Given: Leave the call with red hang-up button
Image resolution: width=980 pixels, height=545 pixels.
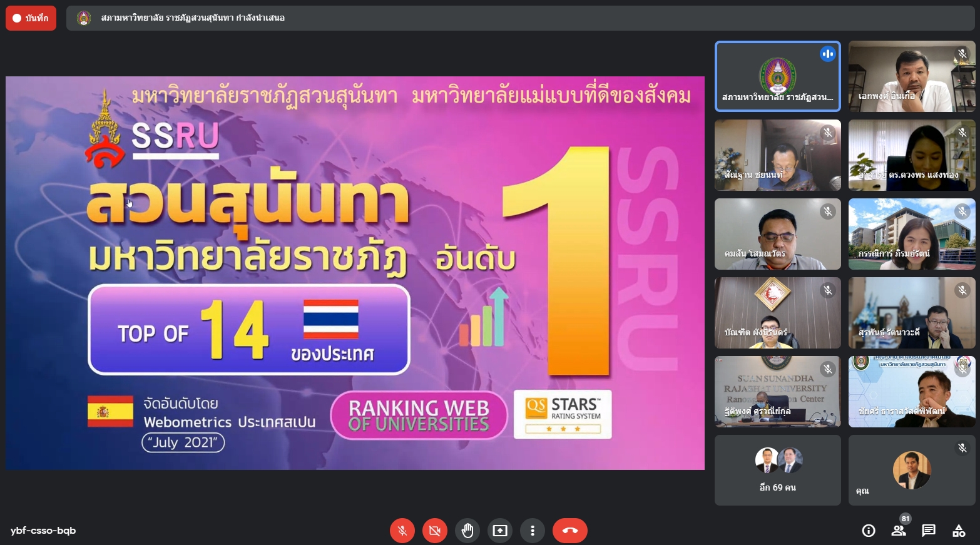Looking at the screenshot, I should coord(569,531).
